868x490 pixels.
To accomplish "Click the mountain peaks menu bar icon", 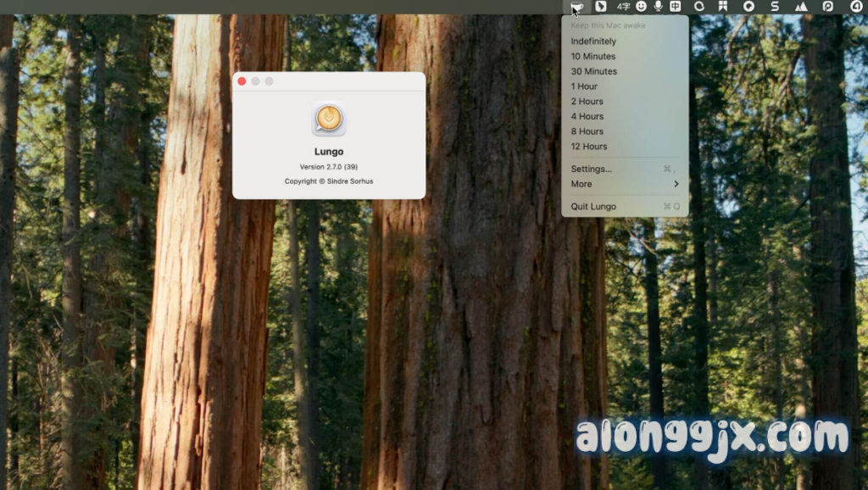I will click(x=801, y=7).
